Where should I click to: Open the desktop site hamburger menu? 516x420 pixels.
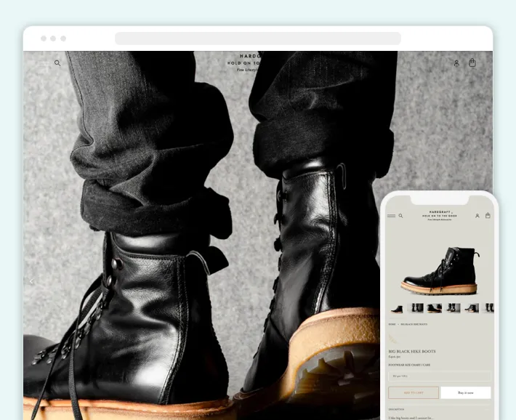[x=44, y=63]
